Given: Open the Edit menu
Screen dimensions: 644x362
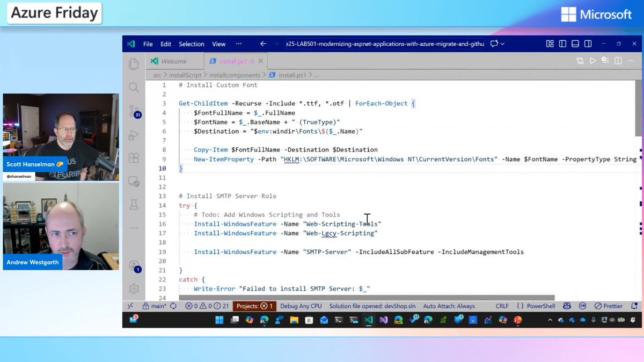Looking at the screenshot, I should click(x=166, y=44).
